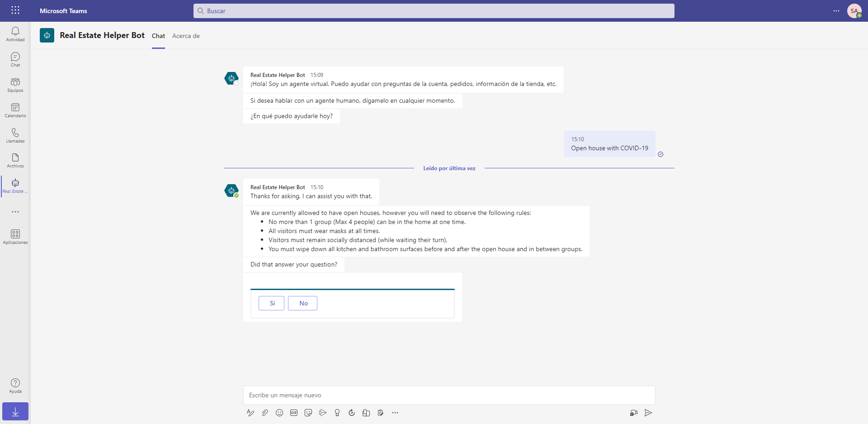Screen dimensions: 868x424
Task: Click the bot avatar on the 15:10 message
Action: coord(231,191)
